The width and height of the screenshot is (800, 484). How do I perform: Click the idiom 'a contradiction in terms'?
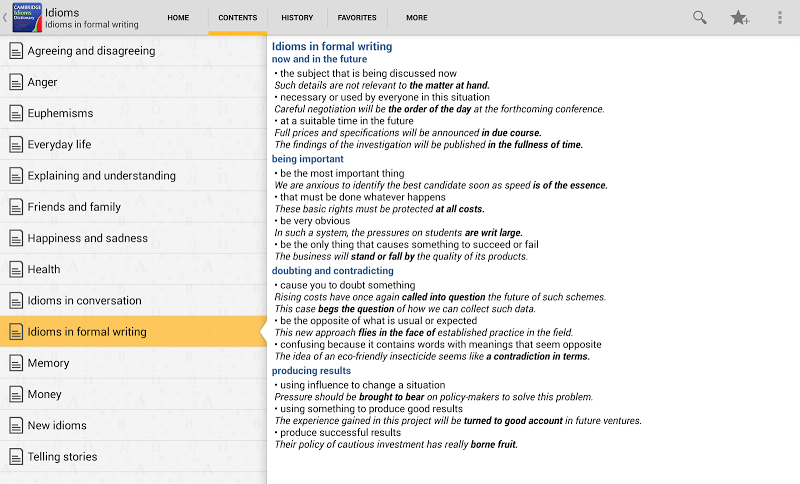point(538,356)
